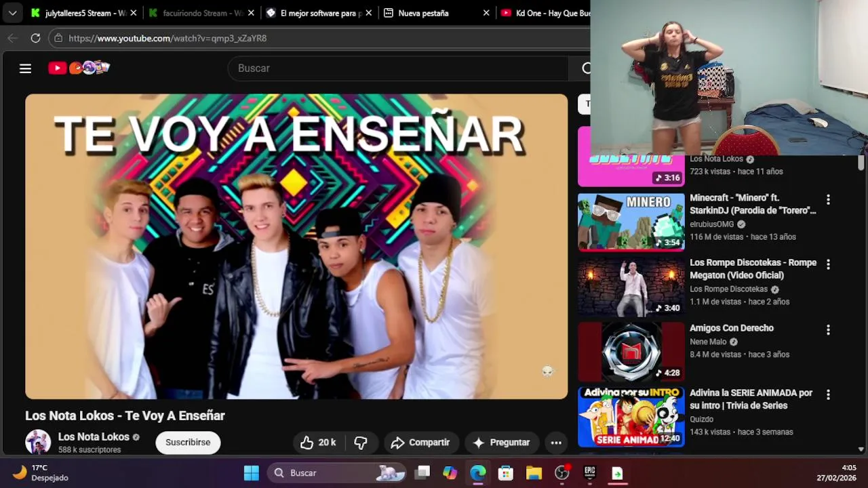Close the El mejor software tab
The width and height of the screenshot is (868, 488).
(368, 13)
